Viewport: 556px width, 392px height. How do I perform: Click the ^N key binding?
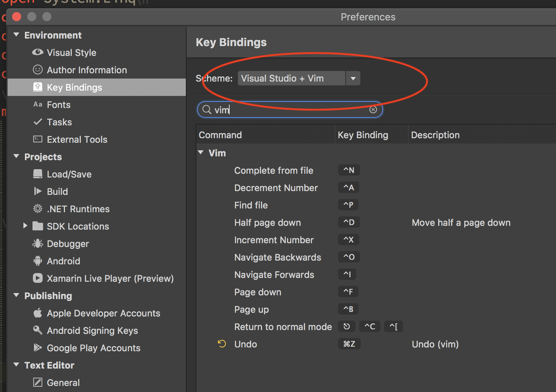[349, 170]
